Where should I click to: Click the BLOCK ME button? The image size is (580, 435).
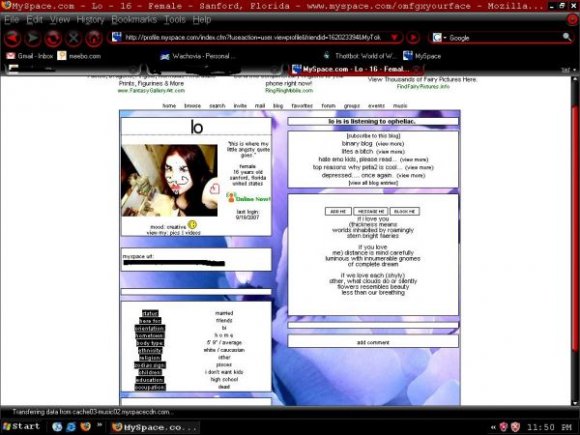(x=405, y=211)
